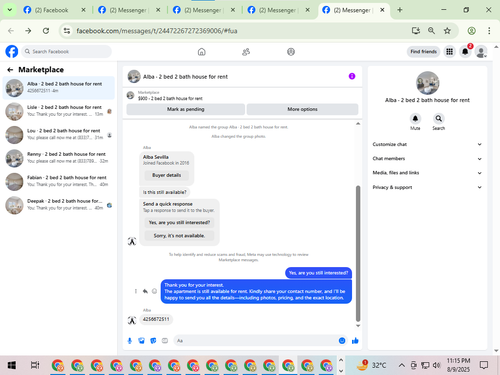Send quick reply 'Sorry, it's not available.'

(179, 236)
